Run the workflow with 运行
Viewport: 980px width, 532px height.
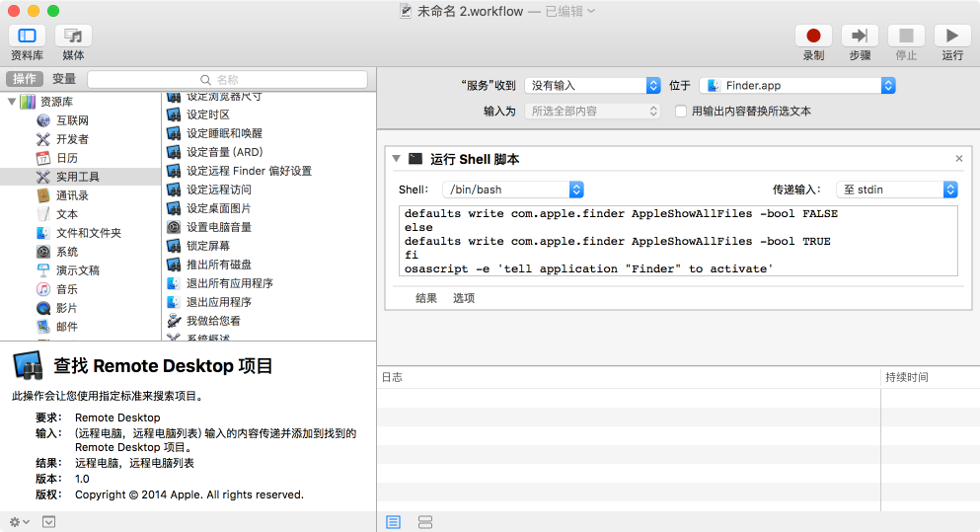(x=952, y=36)
